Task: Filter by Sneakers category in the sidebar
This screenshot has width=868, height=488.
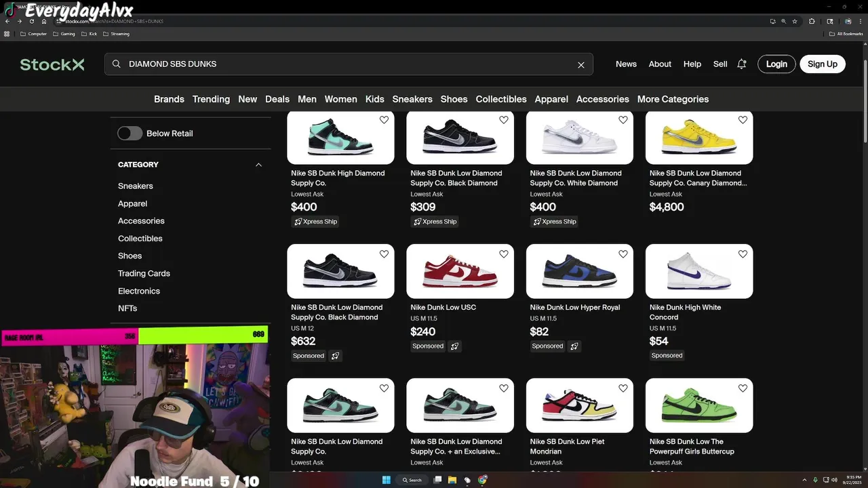Action: tap(136, 186)
